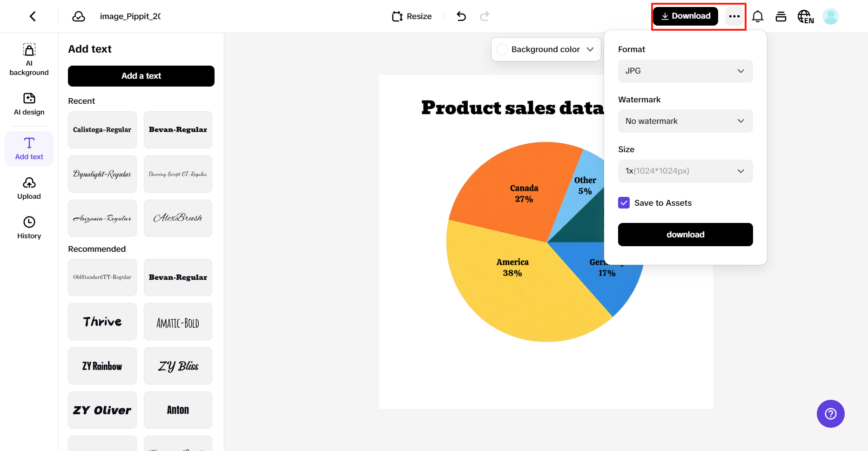Click the Background color white swatch
This screenshot has height=451, width=868.
pos(502,49)
